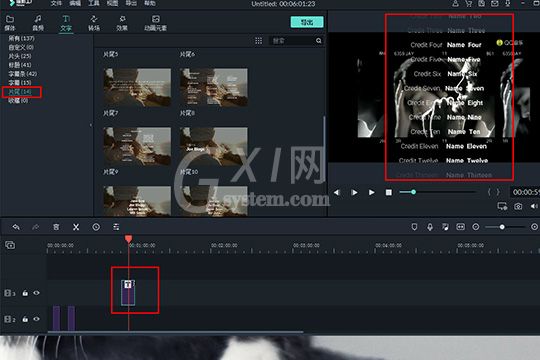Select the 片尾6 credit thumbnail
This screenshot has height=360, width=540.
(x=214, y=87)
